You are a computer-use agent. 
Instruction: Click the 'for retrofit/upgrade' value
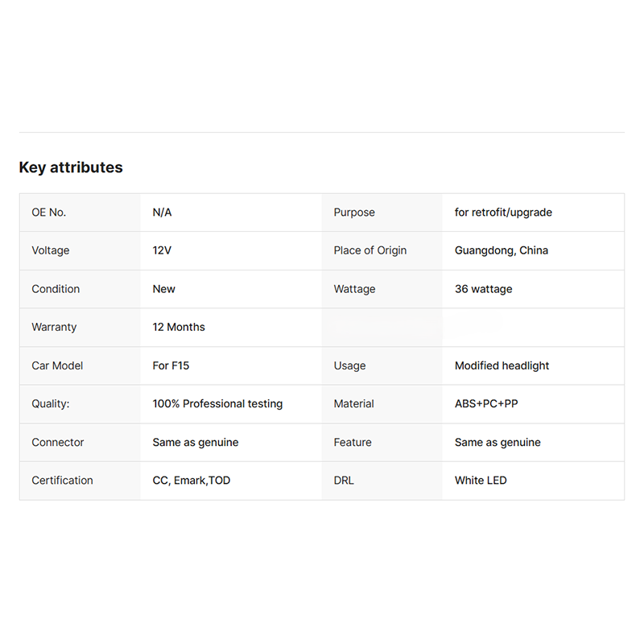(x=503, y=213)
